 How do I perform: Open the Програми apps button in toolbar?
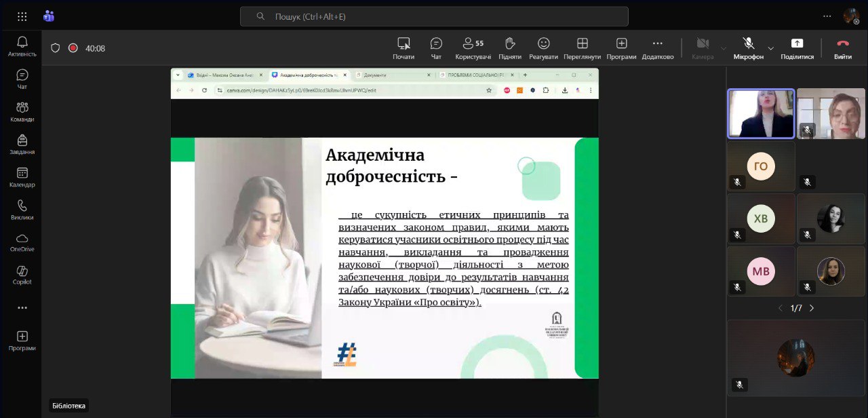[x=621, y=47]
